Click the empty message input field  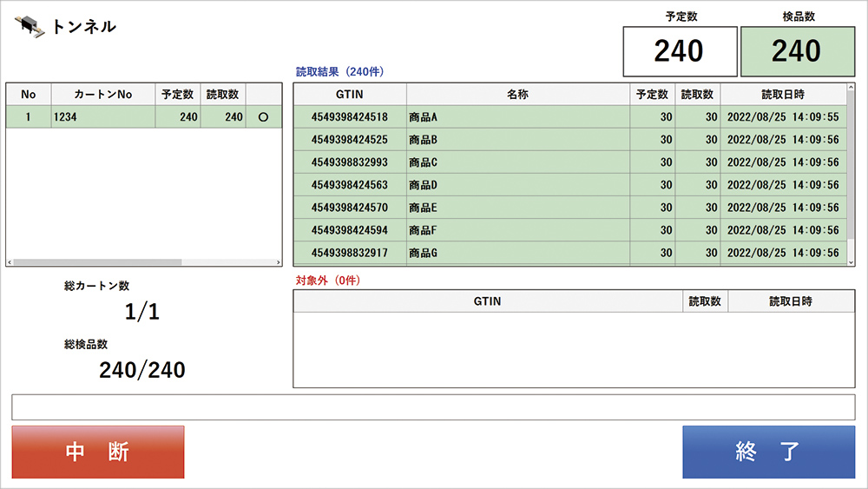(433, 407)
